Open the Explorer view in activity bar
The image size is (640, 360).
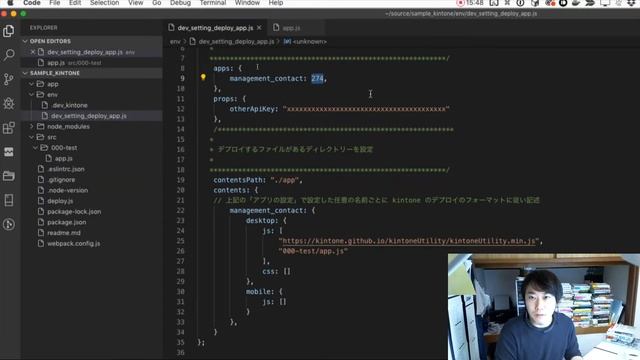point(9,31)
